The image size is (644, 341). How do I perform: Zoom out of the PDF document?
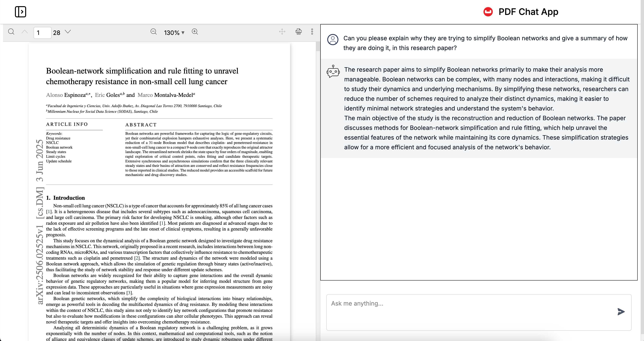(x=153, y=32)
